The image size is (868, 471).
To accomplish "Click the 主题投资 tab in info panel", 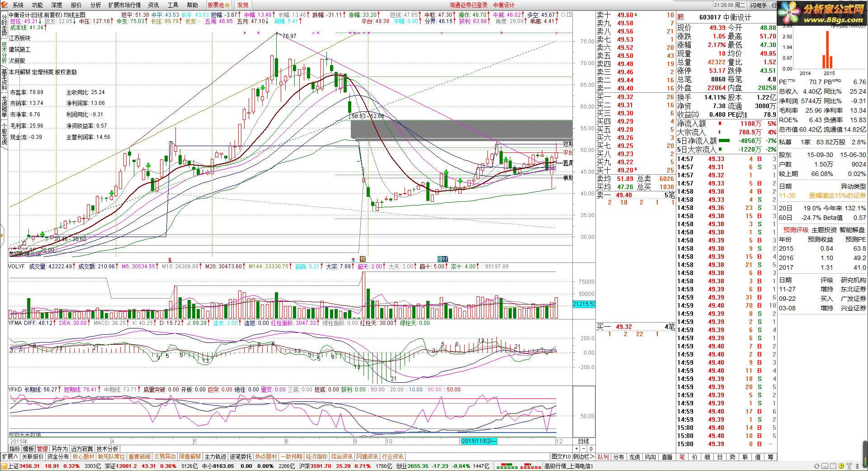I will tap(824, 230).
